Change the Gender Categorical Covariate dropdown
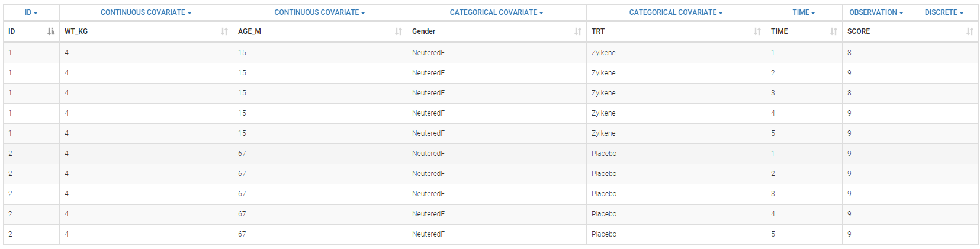The height and width of the screenshot is (249, 980). 496,12
